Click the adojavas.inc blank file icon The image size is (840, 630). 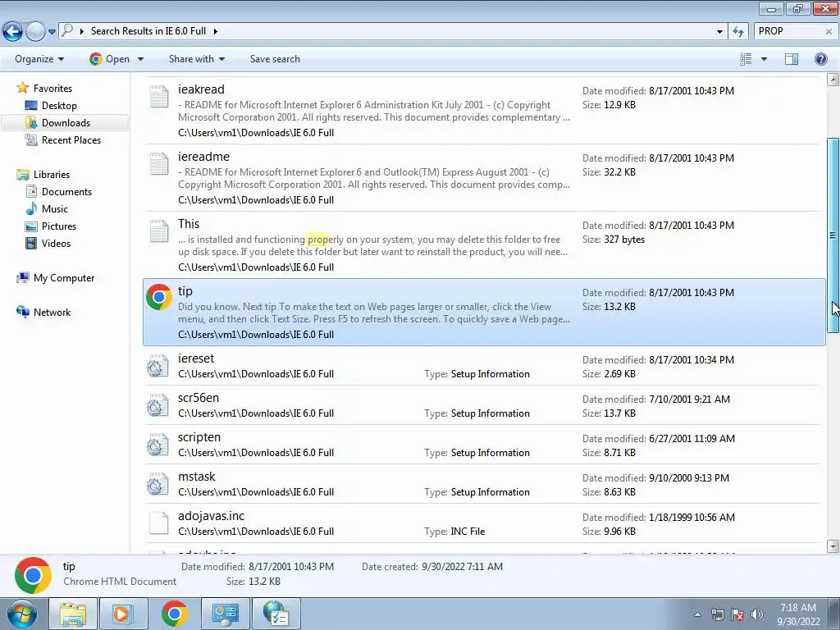(159, 523)
